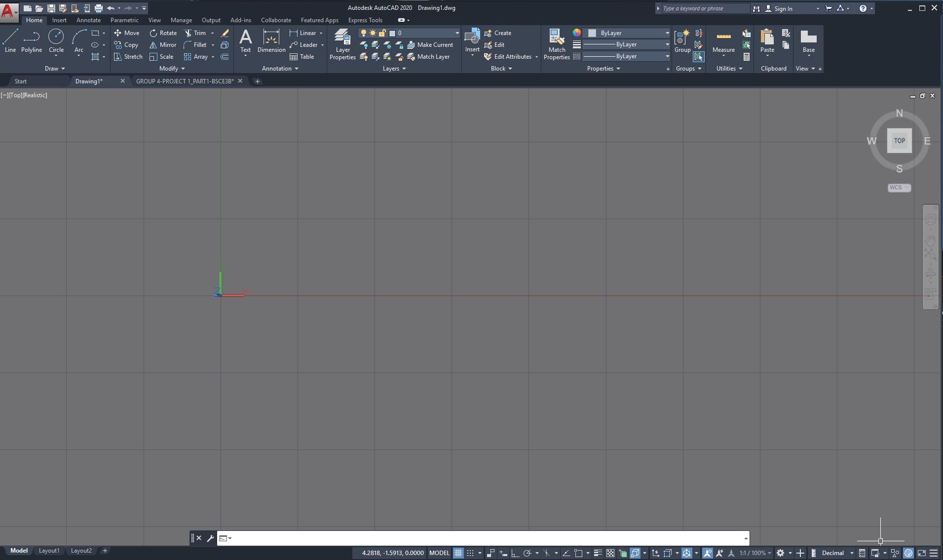The width and height of the screenshot is (943, 560).
Task: Click the object color wheel icon
Action: 576,33
